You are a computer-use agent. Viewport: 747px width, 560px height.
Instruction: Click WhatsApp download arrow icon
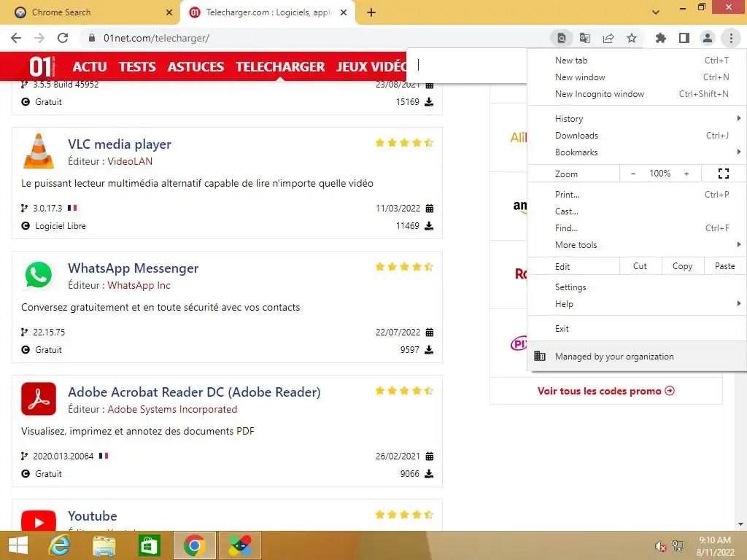429,350
